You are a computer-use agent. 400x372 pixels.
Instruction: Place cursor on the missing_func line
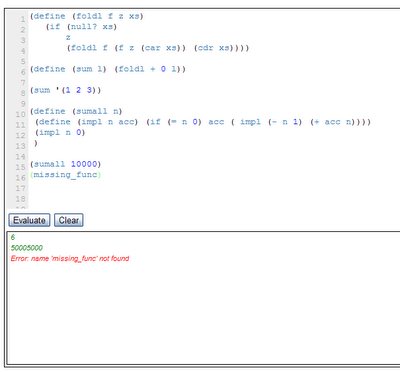66,175
